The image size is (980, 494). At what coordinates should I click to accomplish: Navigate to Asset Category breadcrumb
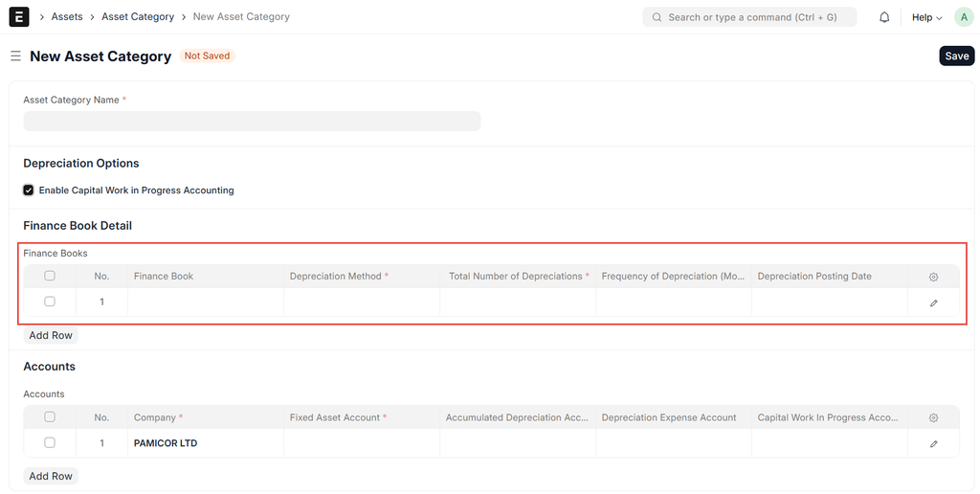click(x=138, y=17)
